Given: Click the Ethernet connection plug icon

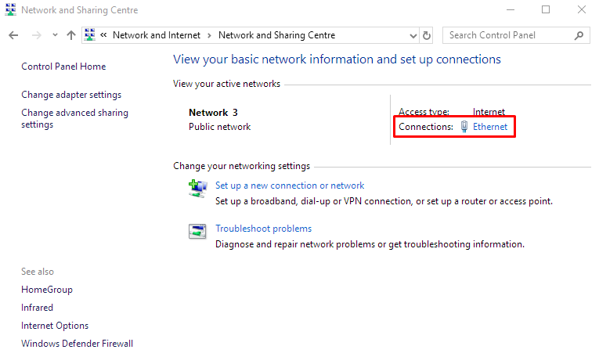Looking at the screenshot, I should coord(464,127).
